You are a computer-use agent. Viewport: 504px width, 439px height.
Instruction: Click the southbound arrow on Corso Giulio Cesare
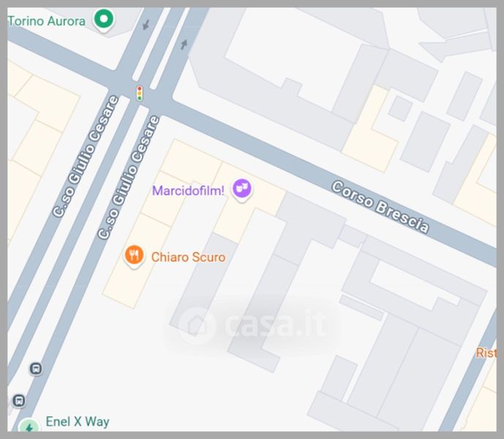click(x=146, y=25)
